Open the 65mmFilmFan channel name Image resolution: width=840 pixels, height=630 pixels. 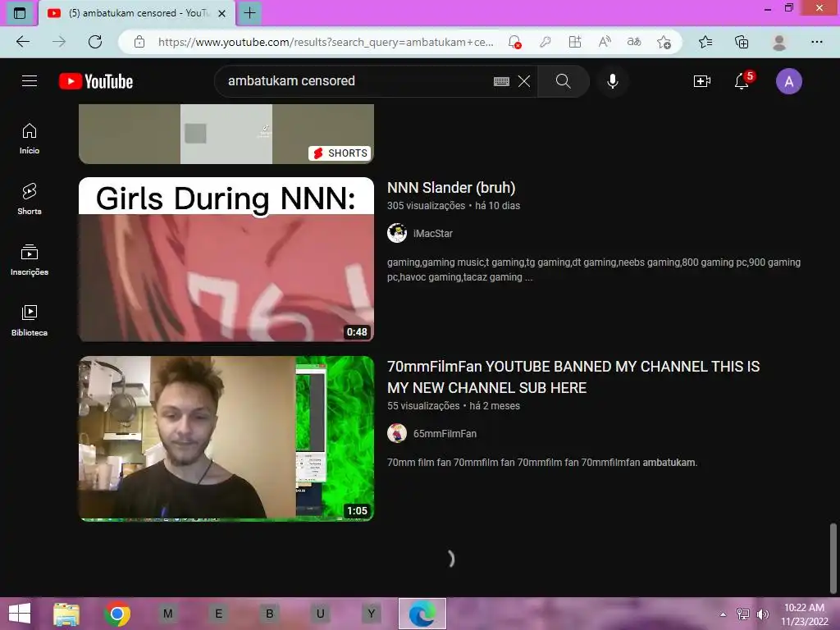445,434
